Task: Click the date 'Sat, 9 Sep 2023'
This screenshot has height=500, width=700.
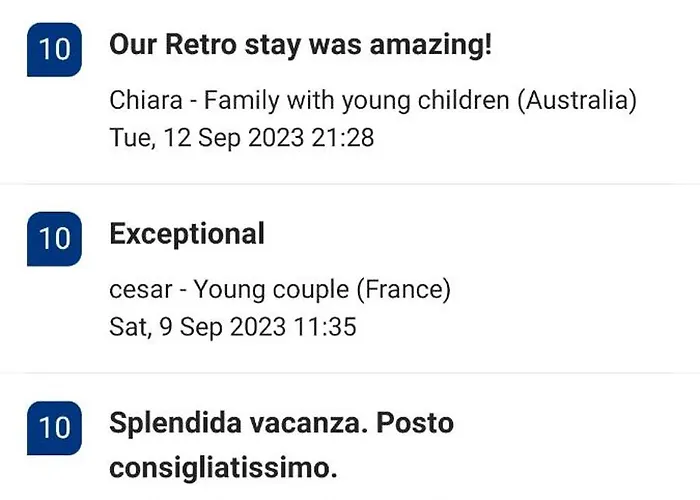Action: click(x=196, y=326)
